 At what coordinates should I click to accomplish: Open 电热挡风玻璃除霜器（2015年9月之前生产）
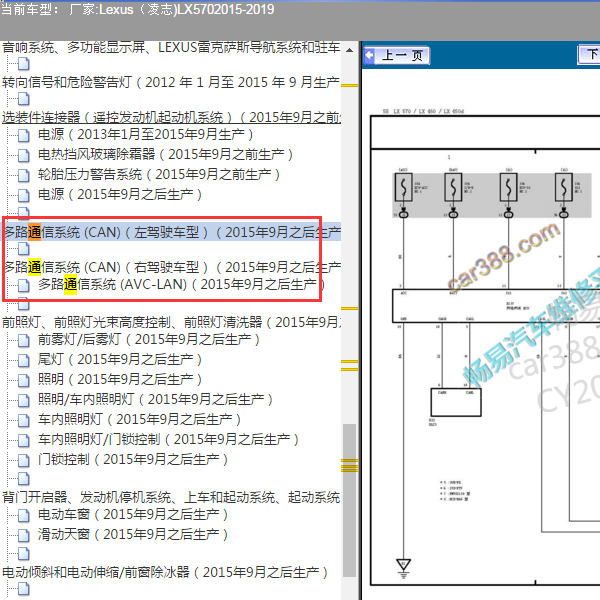point(165,155)
